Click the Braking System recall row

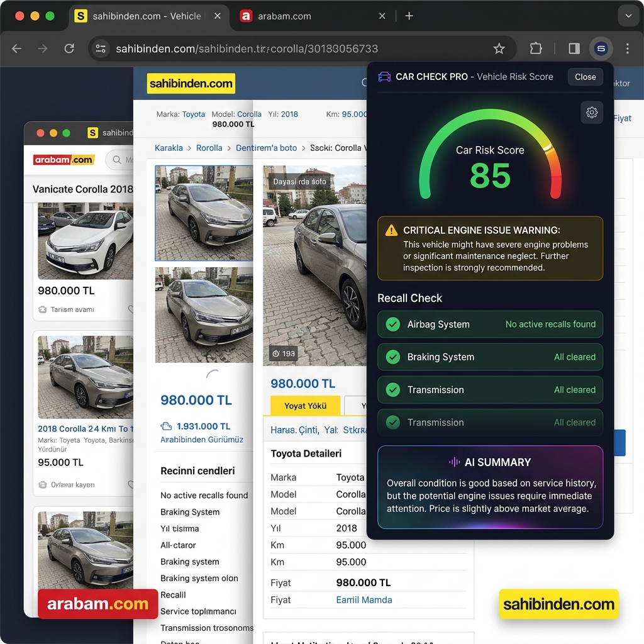(490, 357)
